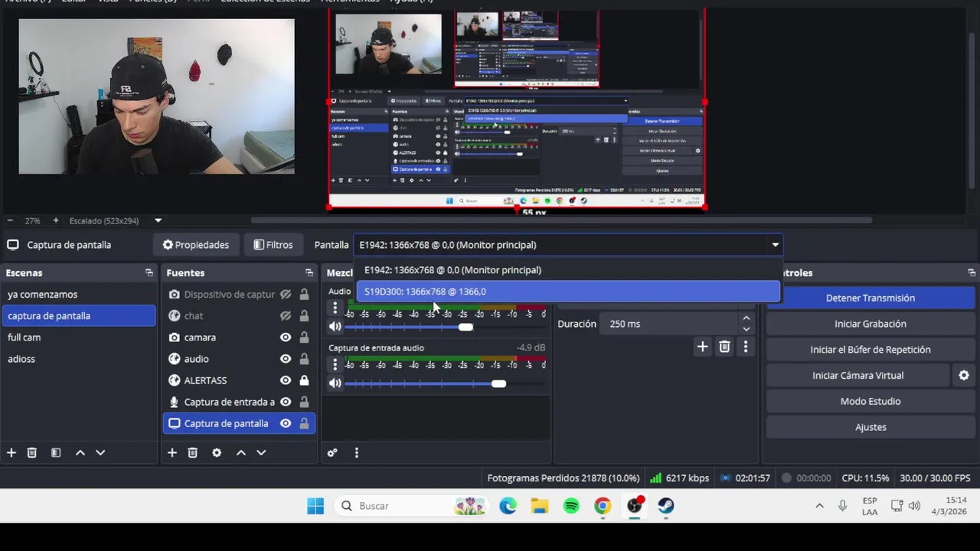Mute Captura de entrada audio speaker
This screenshot has width=980, height=551.
(x=335, y=383)
